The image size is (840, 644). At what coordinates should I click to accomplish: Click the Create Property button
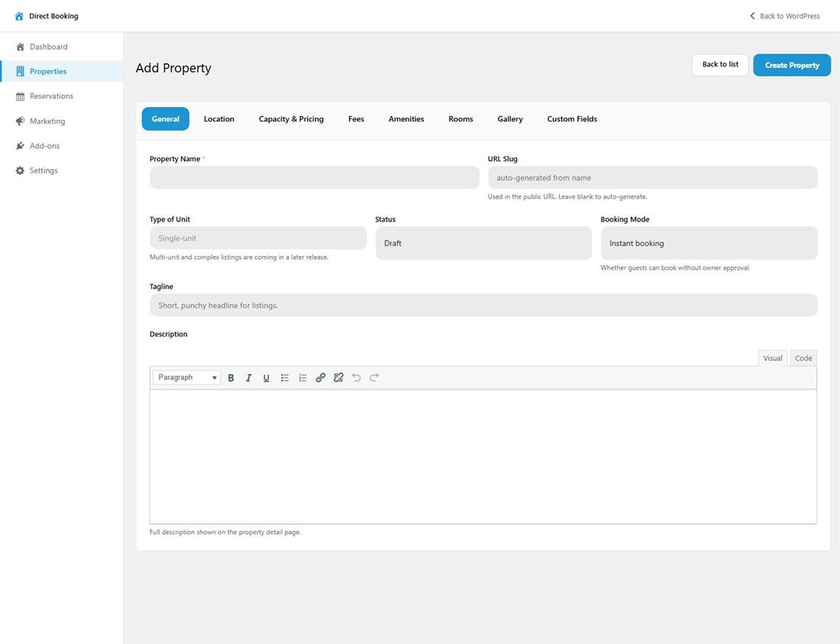click(x=792, y=65)
